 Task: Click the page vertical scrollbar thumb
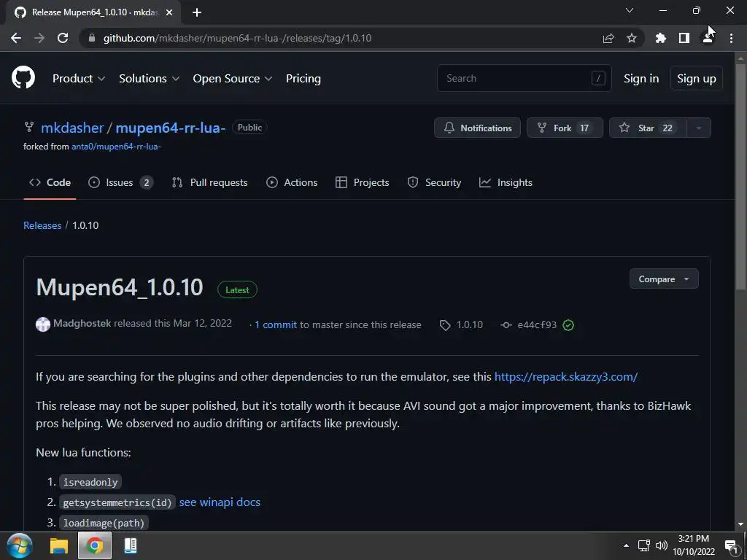tap(740, 176)
